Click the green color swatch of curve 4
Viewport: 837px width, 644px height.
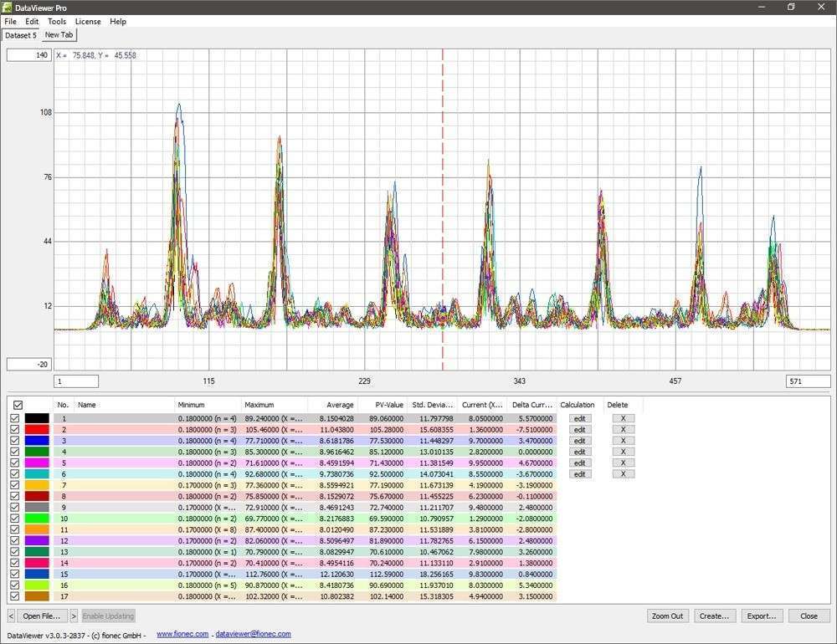coord(37,452)
